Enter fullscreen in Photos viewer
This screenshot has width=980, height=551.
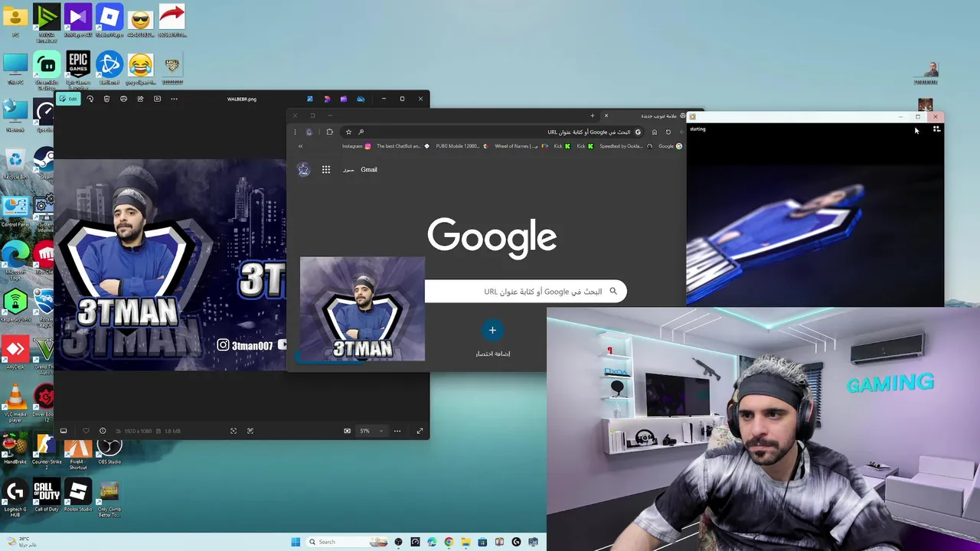pos(420,431)
